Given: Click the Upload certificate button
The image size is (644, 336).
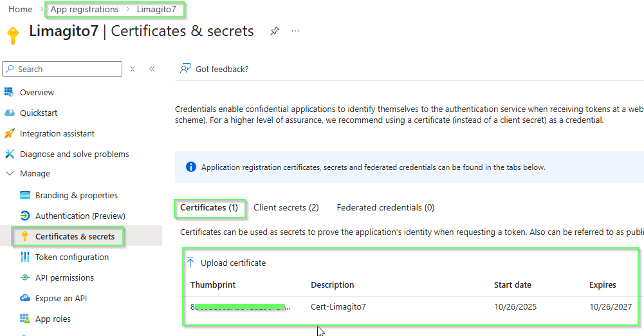Looking at the screenshot, I should point(226,263).
